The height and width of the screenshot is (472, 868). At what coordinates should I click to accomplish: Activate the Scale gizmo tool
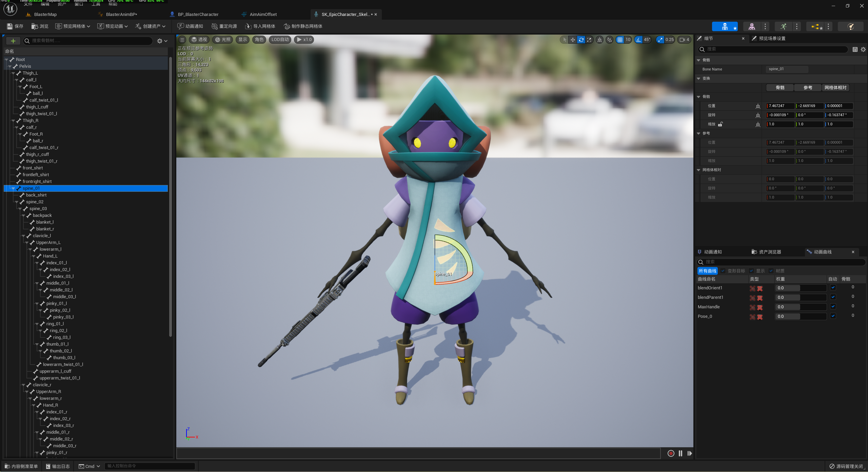(589, 40)
